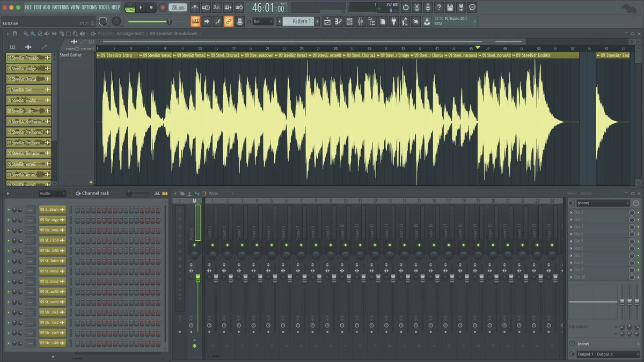Click the question mark help icon
This screenshot has width=644, height=362.
tap(439, 8)
